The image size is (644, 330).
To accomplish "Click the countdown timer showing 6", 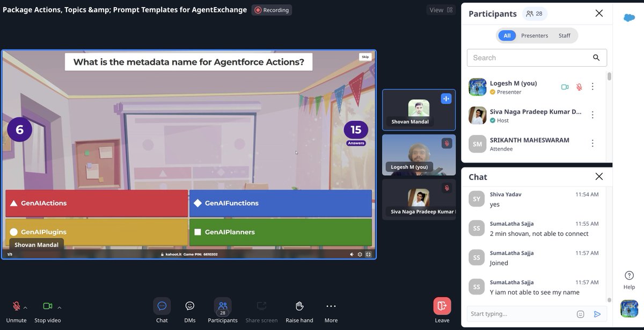I will coord(19,130).
